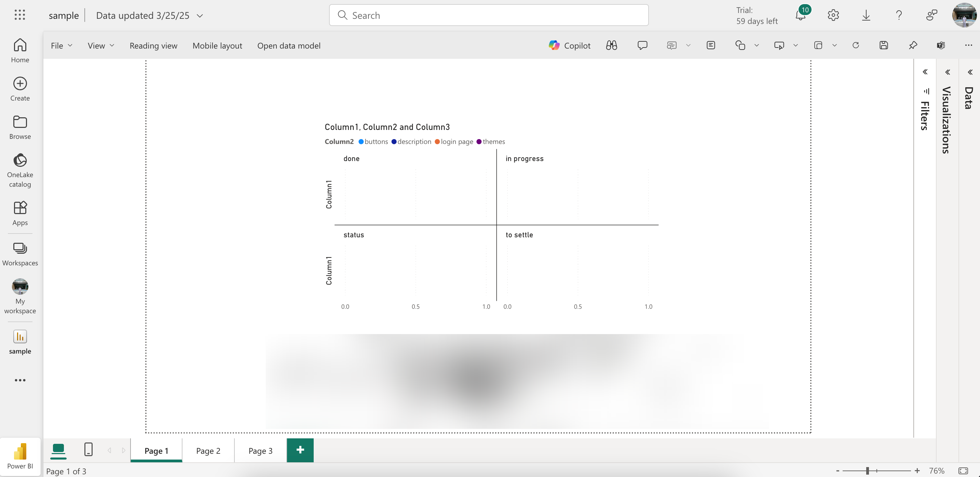Click the refresh visuals icon
This screenshot has height=477, width=980.
point(856,45)
